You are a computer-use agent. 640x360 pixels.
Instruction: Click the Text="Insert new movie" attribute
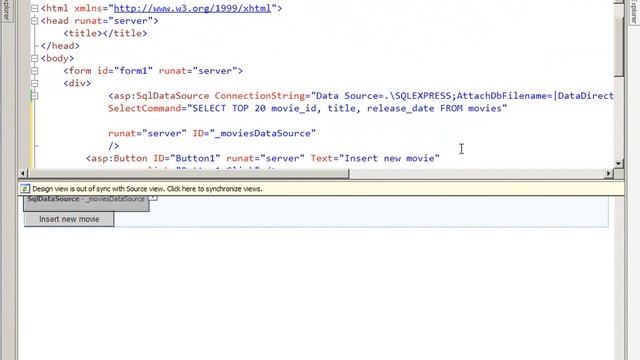[375, 158]
